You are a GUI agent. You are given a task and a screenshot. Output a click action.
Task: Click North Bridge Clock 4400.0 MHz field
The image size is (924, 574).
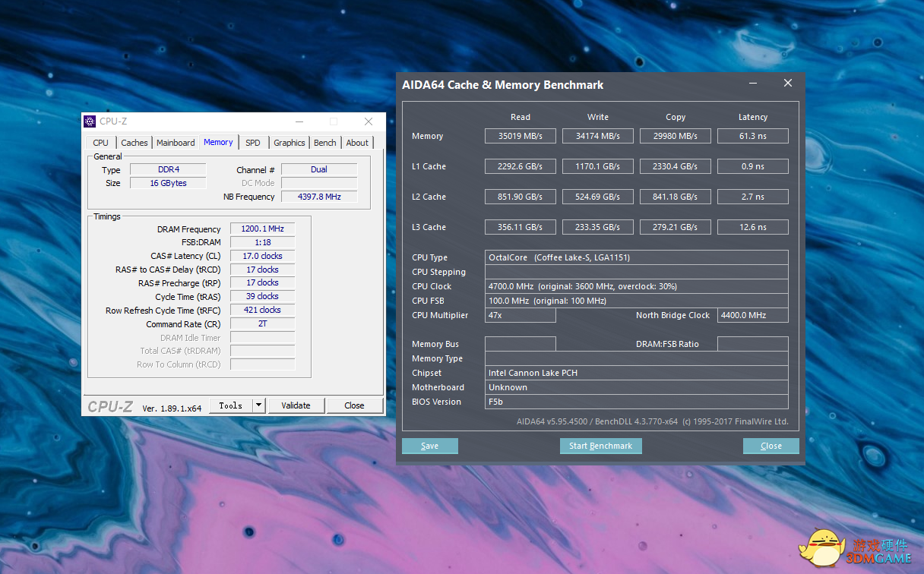click(753, 315)
